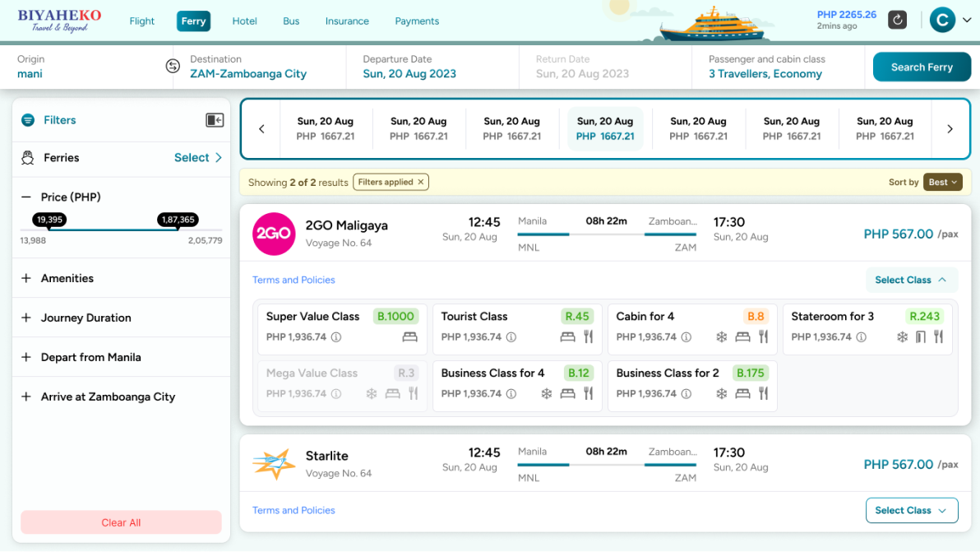Click the previous dates arrow
Viewport: 980px width, 552px height.
click(x=261, y=129)
